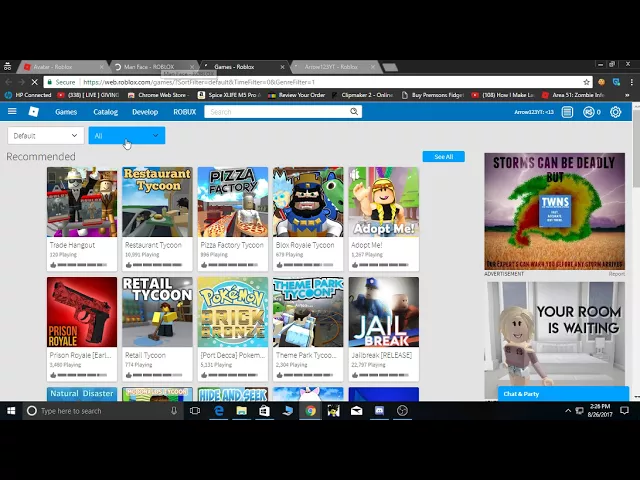Switch to the Arrow123YT - Roblox tab
The height and width of the screenshot is (480, 640).
pos(333,67)
